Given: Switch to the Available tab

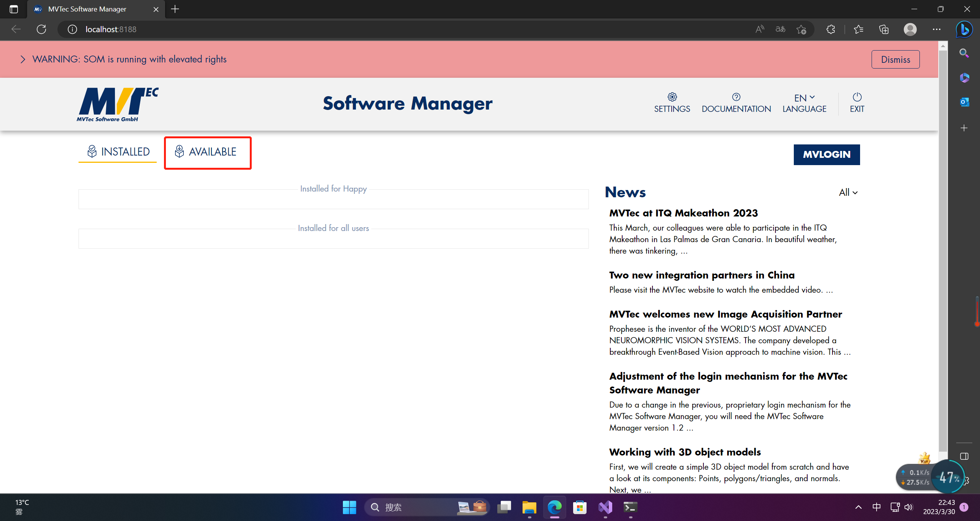Looking at the screenshot, I should click(x=207, y=152).
